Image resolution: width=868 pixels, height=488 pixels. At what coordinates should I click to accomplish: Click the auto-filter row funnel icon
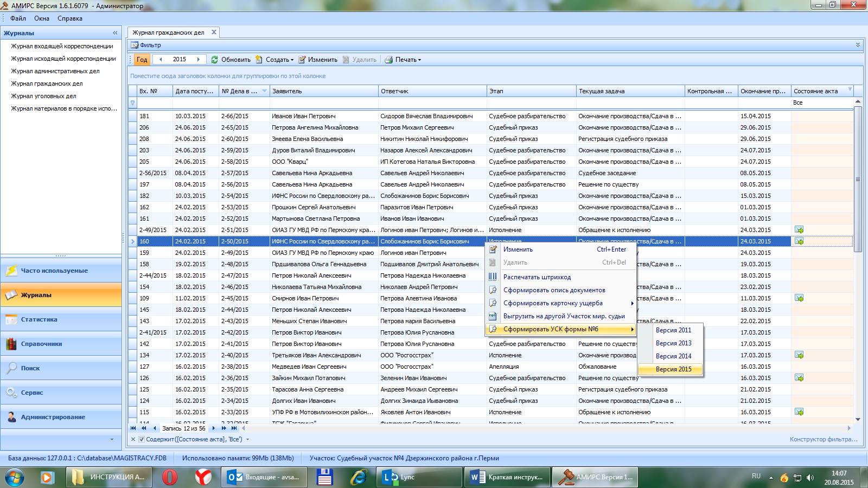[132, 102]
